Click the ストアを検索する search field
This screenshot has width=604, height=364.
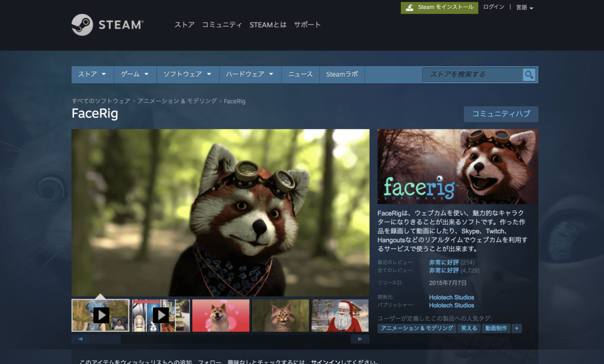coord(473,75)
